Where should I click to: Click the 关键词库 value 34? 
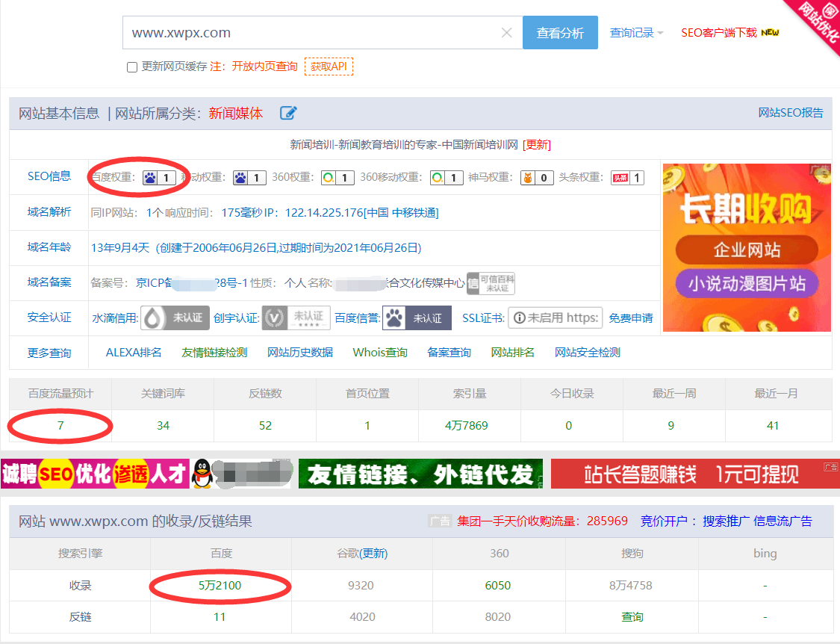pyautogui.click(x=163, y=426)
